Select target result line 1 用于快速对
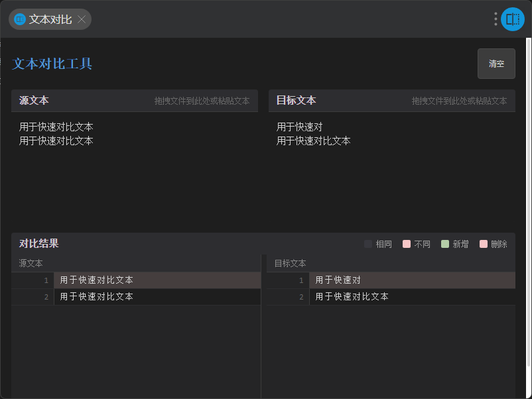 pyautogui.click(x=338, y=280)
